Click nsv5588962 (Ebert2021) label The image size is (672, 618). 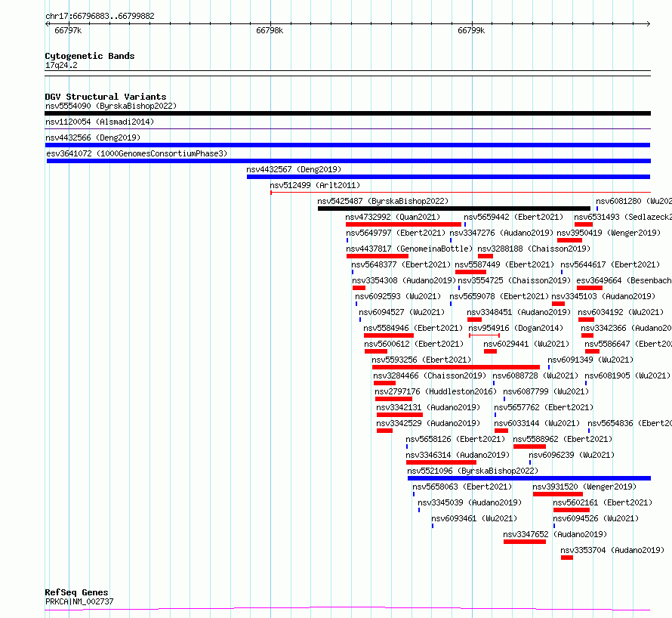tap(563, 439)
